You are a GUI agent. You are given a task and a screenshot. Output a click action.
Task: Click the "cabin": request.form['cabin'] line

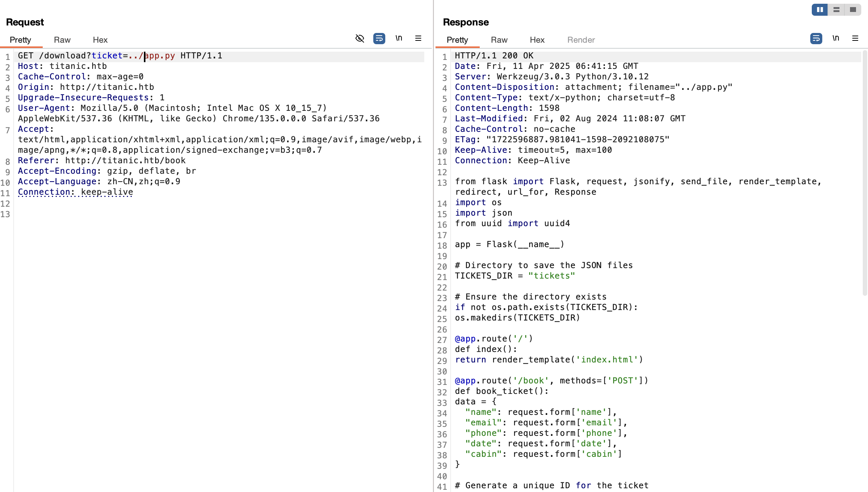point(544,454)
